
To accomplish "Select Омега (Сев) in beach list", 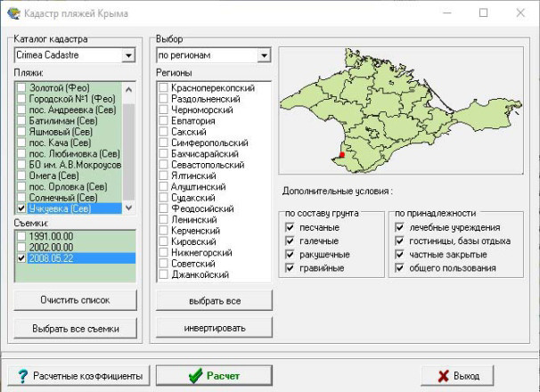I will point(54,176).
